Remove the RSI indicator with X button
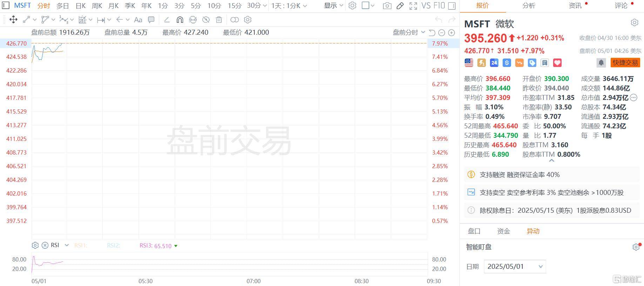 tap(45, 245)
